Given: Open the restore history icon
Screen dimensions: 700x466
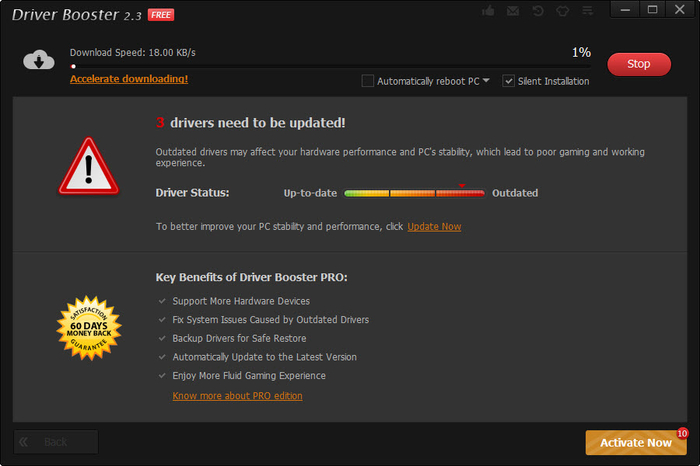Looking at the screenshot, I should click(538, 11).
